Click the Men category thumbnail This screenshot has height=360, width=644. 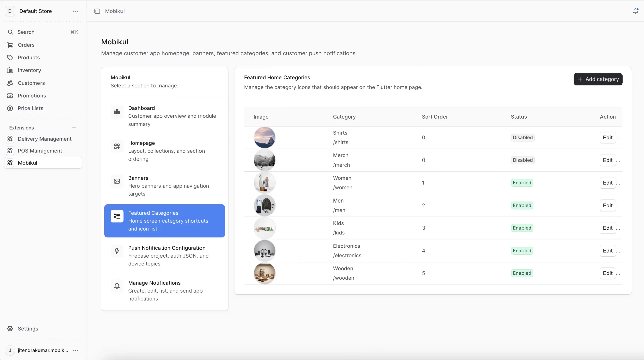tap(264, 206)
